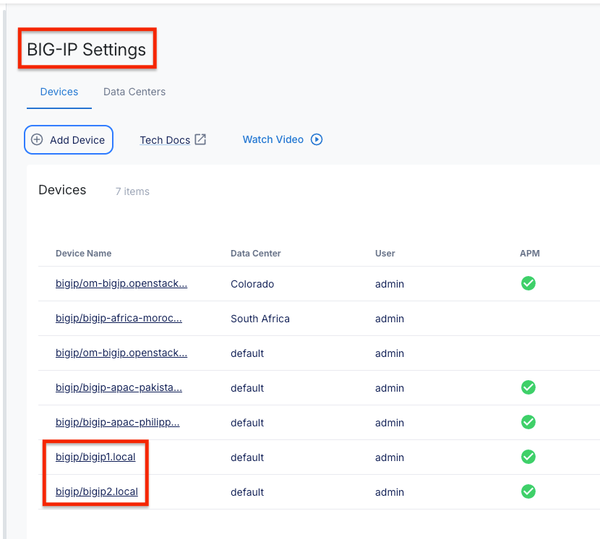The width and height of the screenshot is (600, 539).
Task: Open the Tech Docs link
Action: click(x=164, y=140)
